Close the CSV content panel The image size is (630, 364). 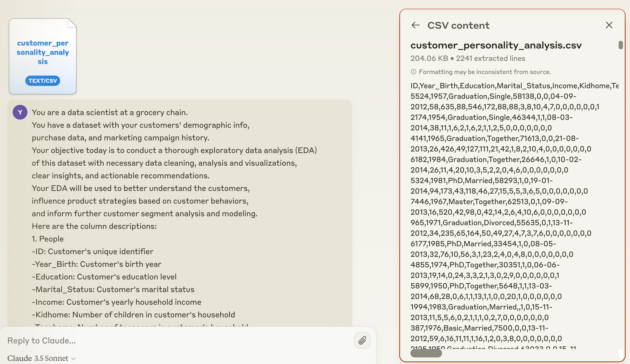pyautogui.click(x=609, y=25)
